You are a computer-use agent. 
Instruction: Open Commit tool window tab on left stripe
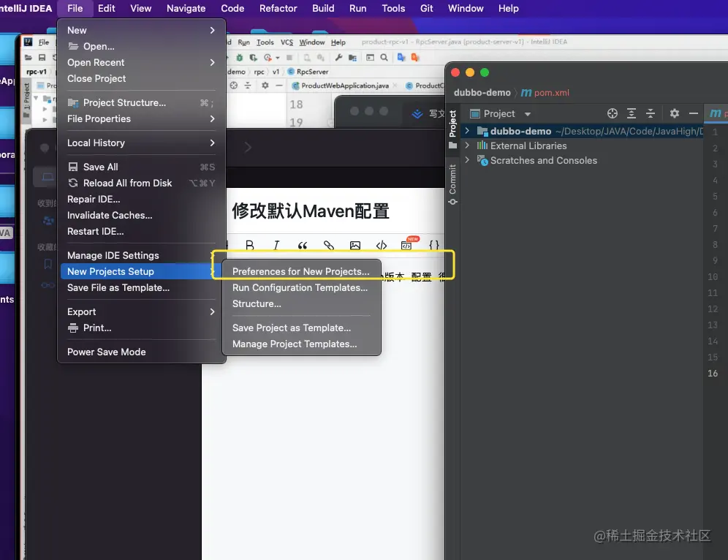click(452, 184)
